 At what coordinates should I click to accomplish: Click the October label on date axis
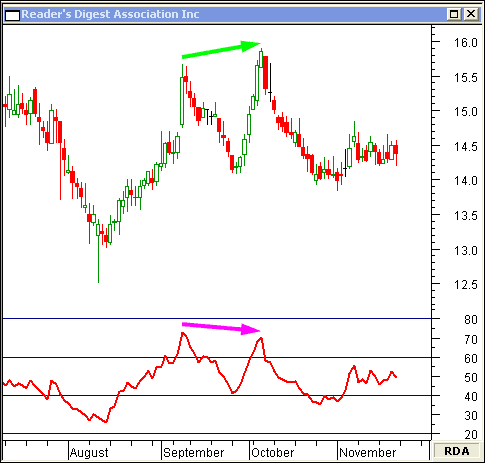click(x=273, y=453)
